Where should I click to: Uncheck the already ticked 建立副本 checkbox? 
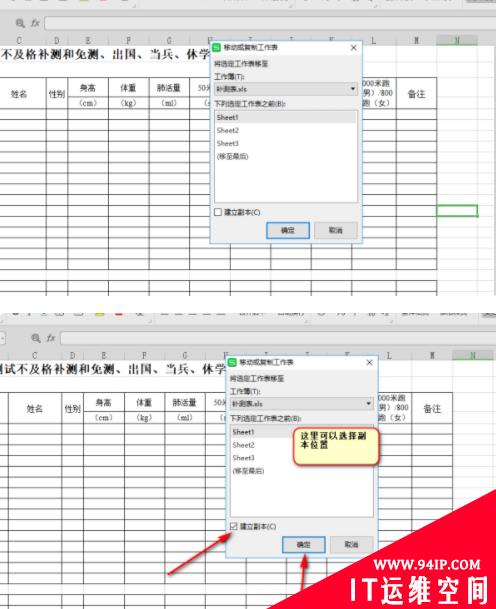pos(233,526)
